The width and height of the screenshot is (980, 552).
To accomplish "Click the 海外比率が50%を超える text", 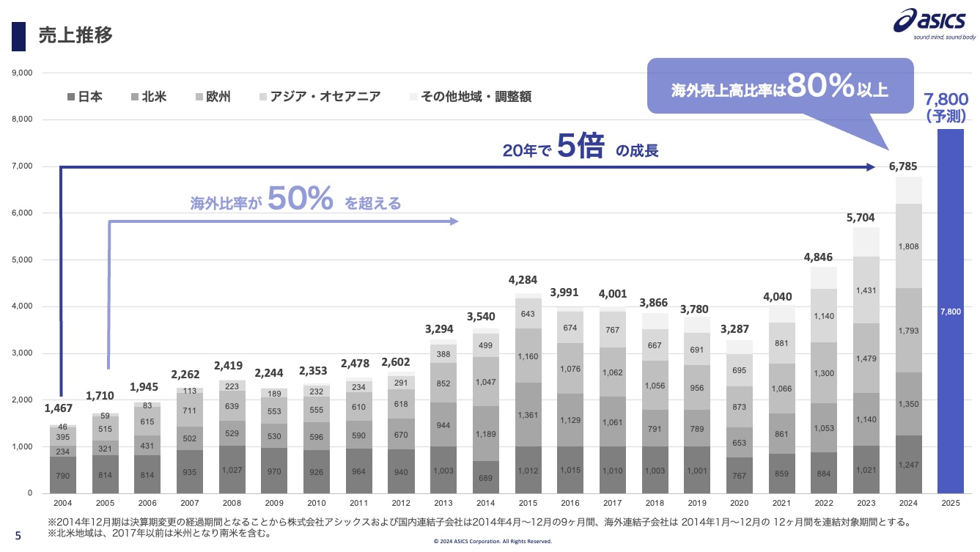I will pyautogui.click(x=295, y=201).
